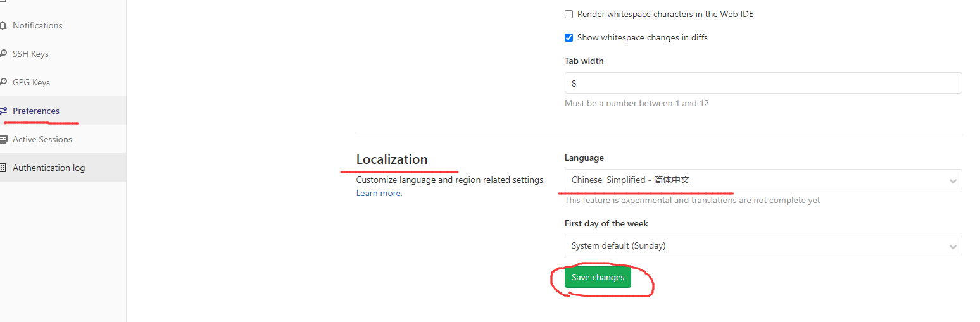Open Authentication log in the sidebar
The height and width of the screenshot is (322, 980).
(x=49, y=168)
